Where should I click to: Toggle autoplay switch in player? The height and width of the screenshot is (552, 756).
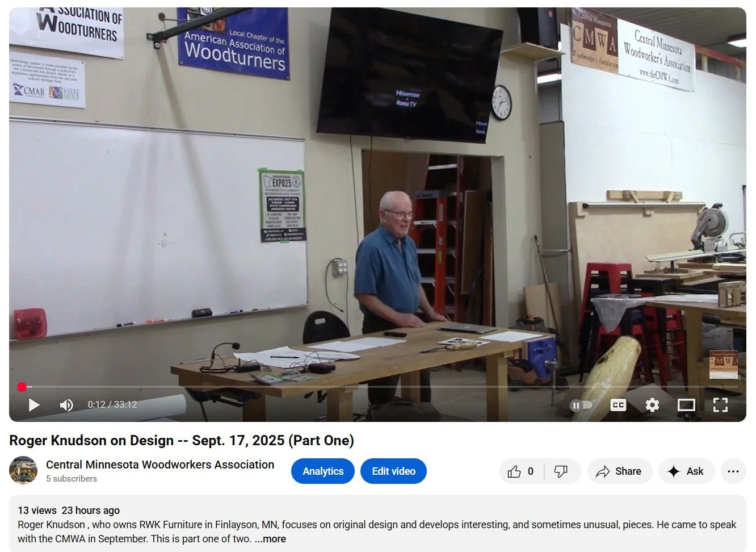point(581,405)
